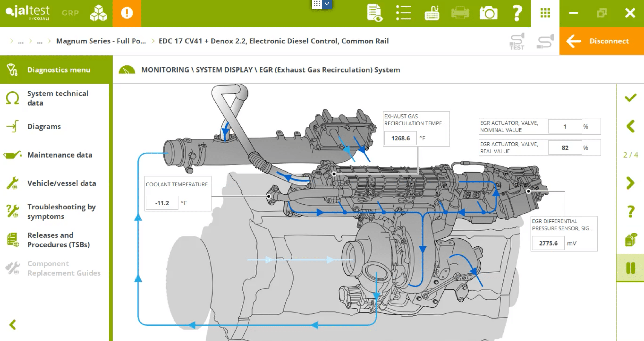Open the report document viewer icon

click(x=374, y=13)
